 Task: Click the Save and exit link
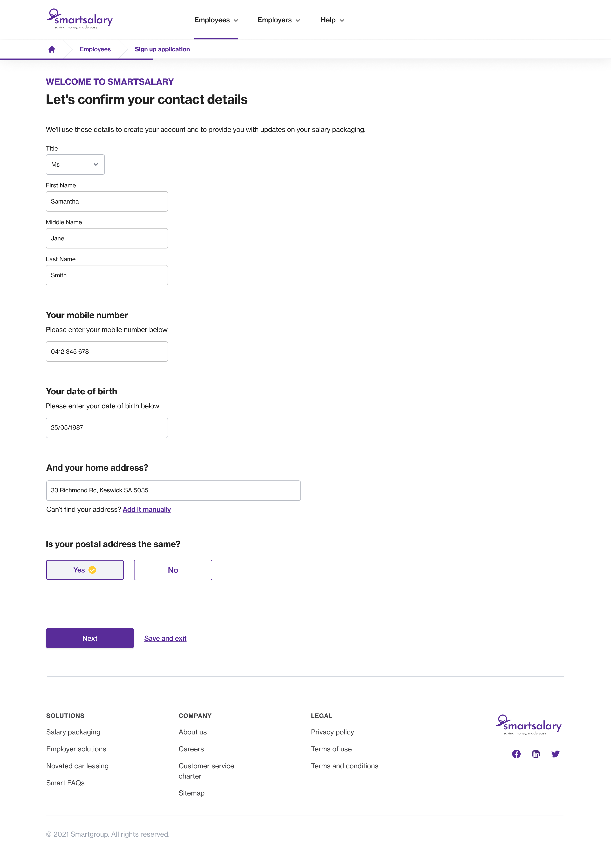(x=165, y=638)
